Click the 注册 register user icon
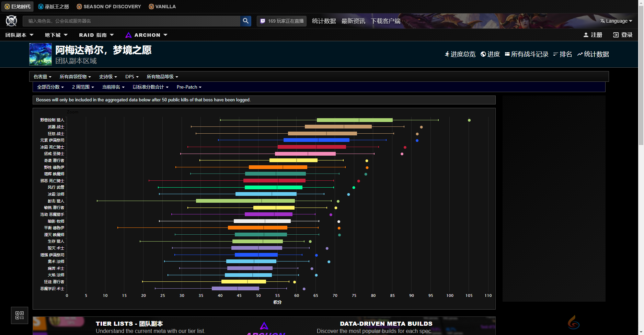The height and width of the screenshot is (335, 644). pos(586,35)
